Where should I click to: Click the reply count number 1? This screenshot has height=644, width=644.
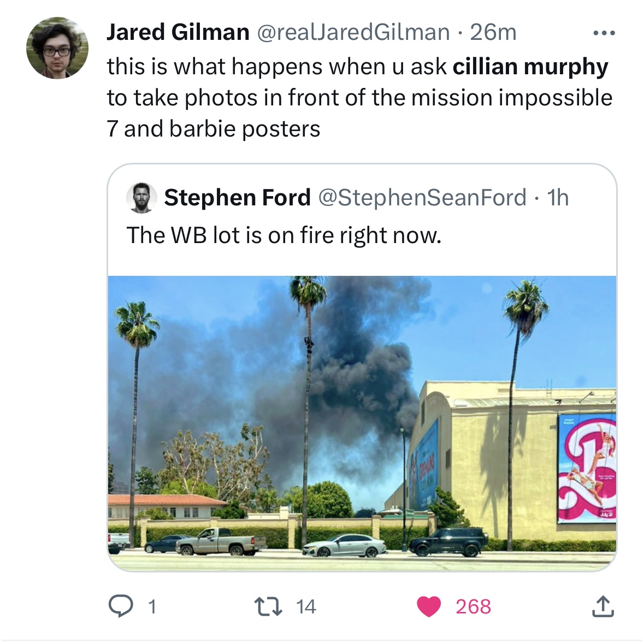tap(152, 607)
